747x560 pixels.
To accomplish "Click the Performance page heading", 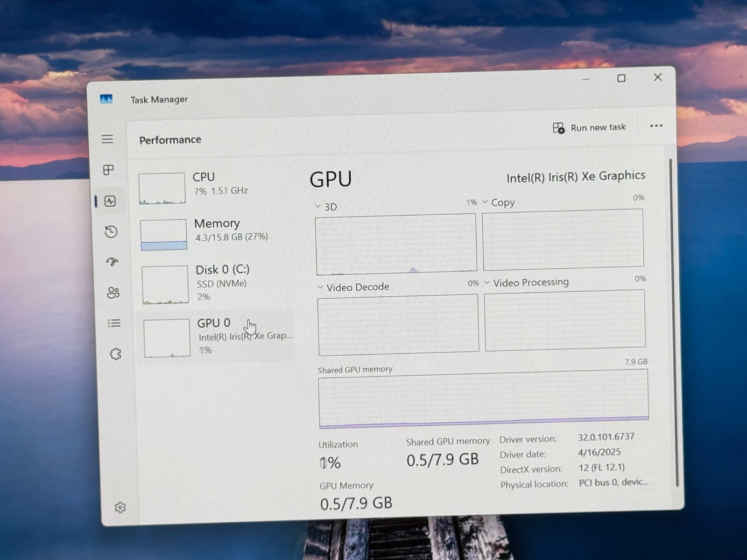I will pyautogui.click(x=170, y=140).
